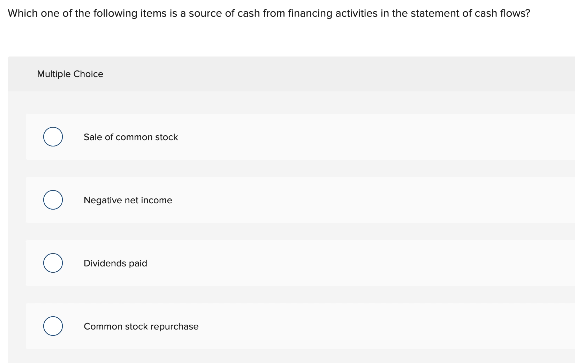This screenshot has height=363, width=575.
Task: Click the 'Common stock repurchase' answer text
Action: click(141, 326)
